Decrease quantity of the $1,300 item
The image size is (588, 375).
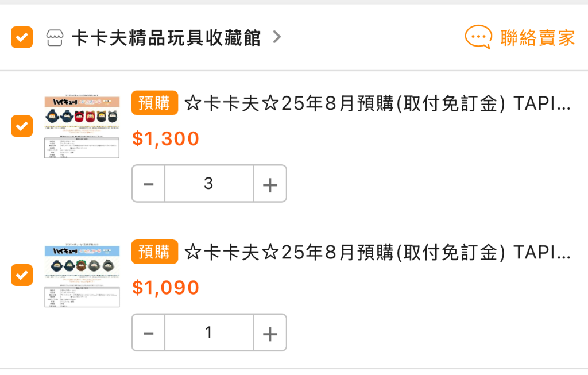point(149,184)
